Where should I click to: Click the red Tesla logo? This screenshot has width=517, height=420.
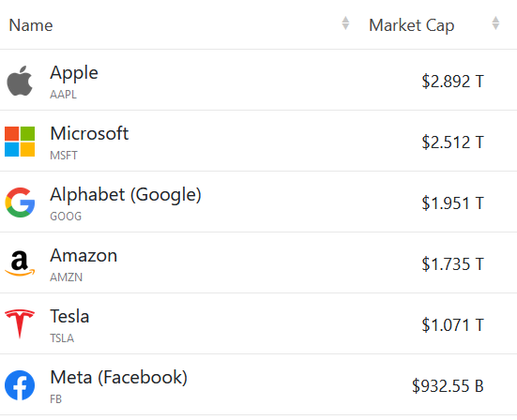pos(20,324)
